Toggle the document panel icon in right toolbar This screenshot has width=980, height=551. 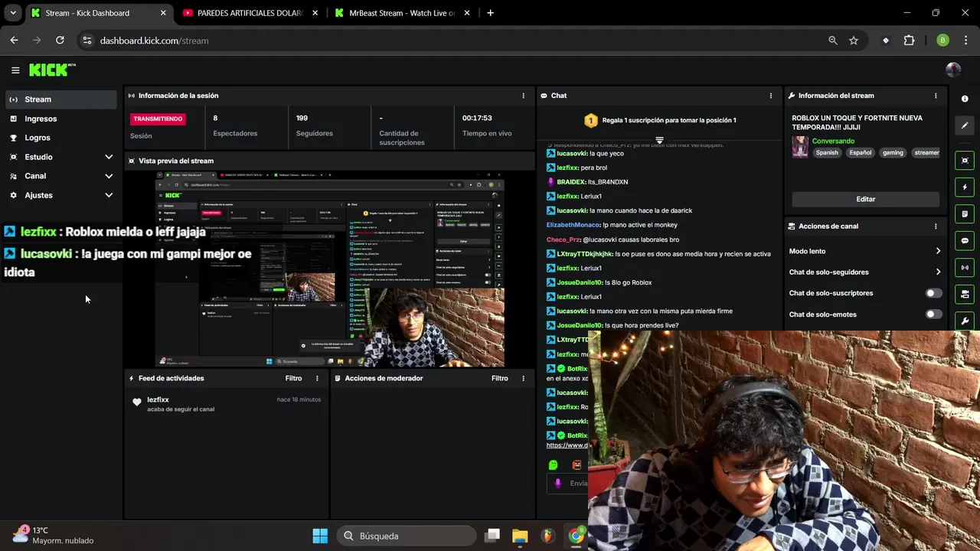[x=965, y=214]
